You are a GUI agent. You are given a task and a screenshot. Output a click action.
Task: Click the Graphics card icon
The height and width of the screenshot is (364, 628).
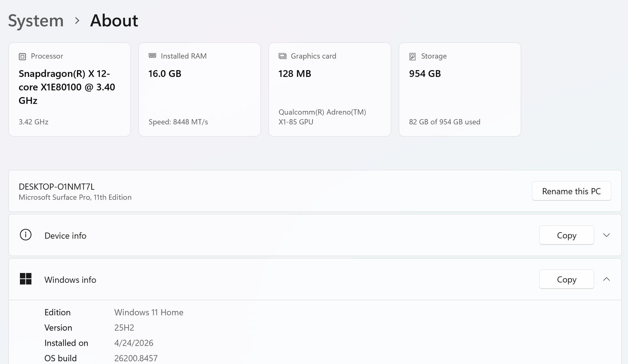pos(283,56)
